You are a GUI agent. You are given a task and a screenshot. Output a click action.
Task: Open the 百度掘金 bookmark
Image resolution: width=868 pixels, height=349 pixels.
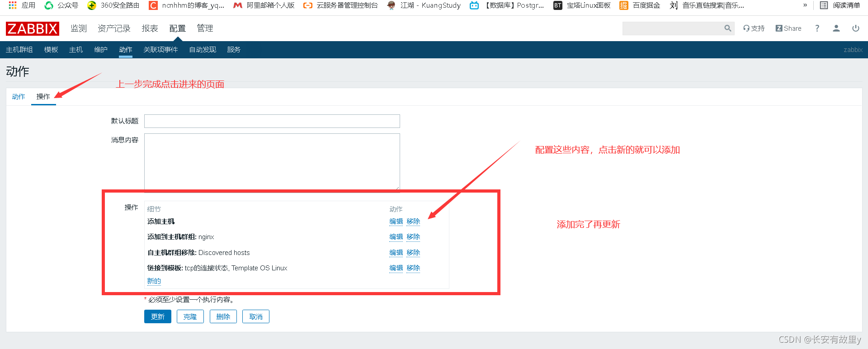640,5
